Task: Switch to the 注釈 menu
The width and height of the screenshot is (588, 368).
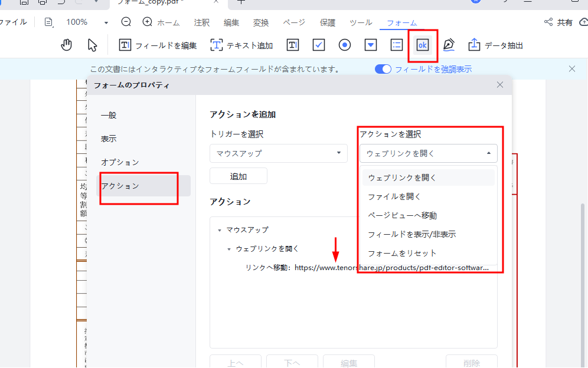Action: tap(201, 22)
